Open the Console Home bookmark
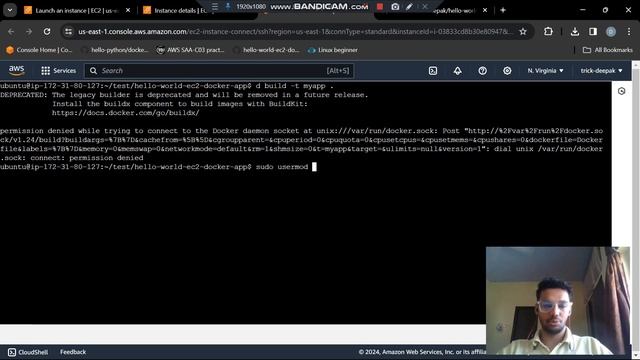 [39, 50]
